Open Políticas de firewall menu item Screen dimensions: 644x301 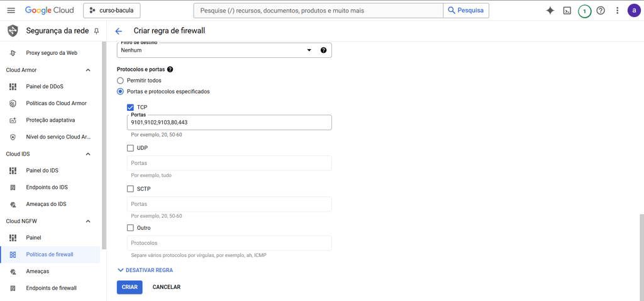coord(50,254)
